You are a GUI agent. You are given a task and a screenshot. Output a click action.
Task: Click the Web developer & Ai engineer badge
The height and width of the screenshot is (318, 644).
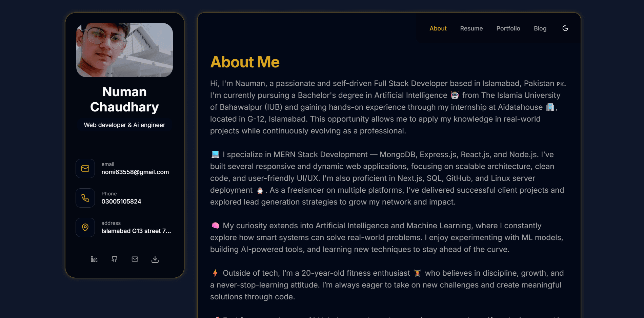[x=124, y=125]
